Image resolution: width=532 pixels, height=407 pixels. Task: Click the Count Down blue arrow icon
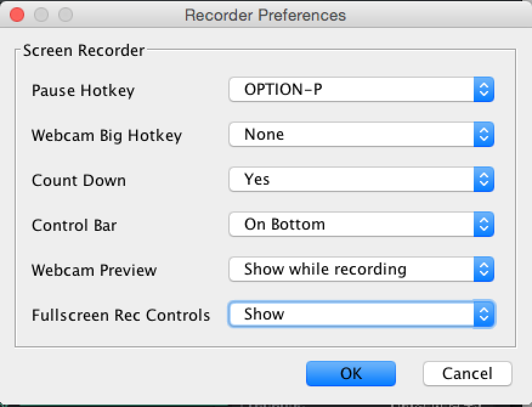click(484, 179)
